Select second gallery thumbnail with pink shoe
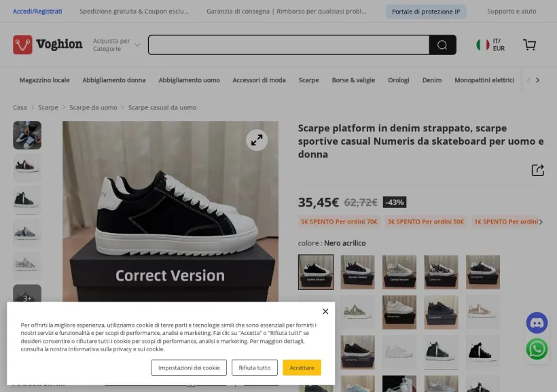This screenshot has height=392, width=557. (x=27, y=168)
